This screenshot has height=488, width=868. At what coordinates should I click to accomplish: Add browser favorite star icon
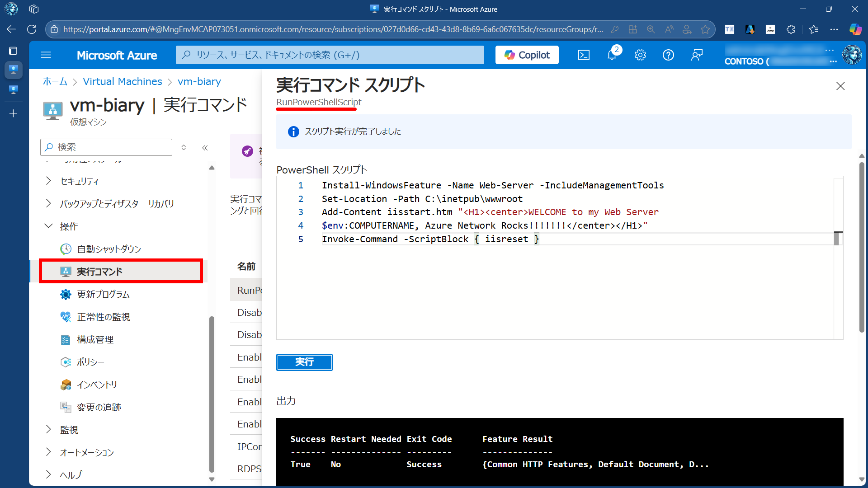(x=705, y=29)
